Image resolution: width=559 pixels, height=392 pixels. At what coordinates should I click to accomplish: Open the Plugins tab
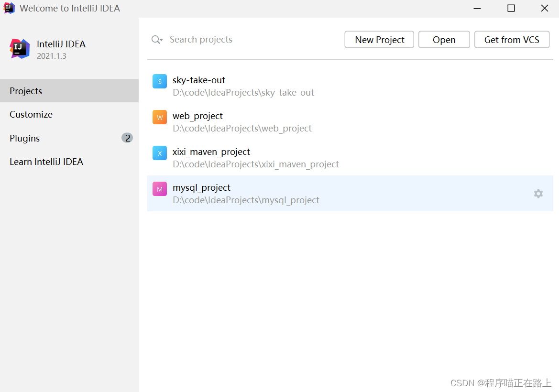pos(69,138)
